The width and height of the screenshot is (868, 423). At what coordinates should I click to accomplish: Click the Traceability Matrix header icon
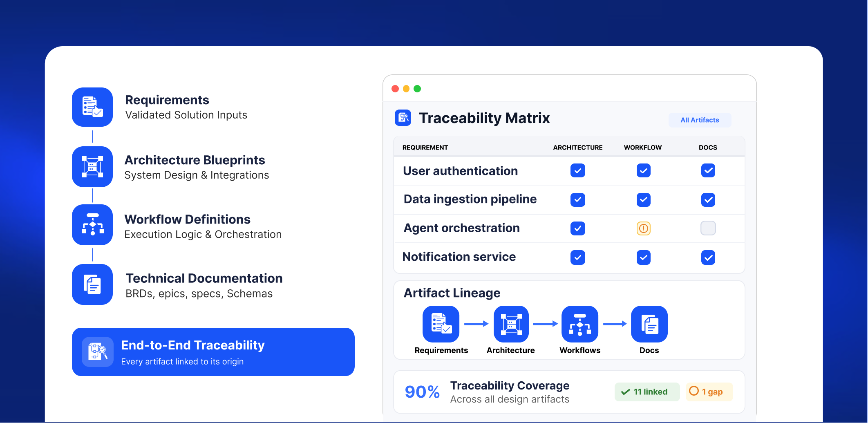click(x=403, y=118)
